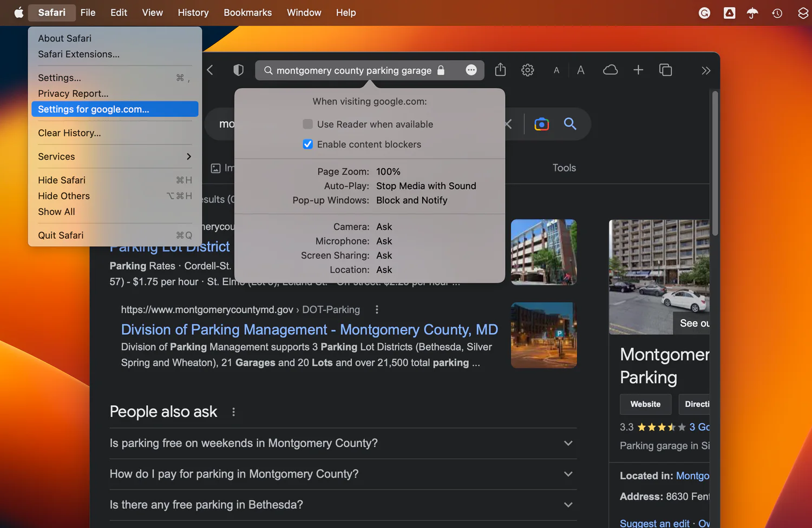Select Quit Safari menu item
This screenshot has width=812, height=528.
click(x=115, y=235)
